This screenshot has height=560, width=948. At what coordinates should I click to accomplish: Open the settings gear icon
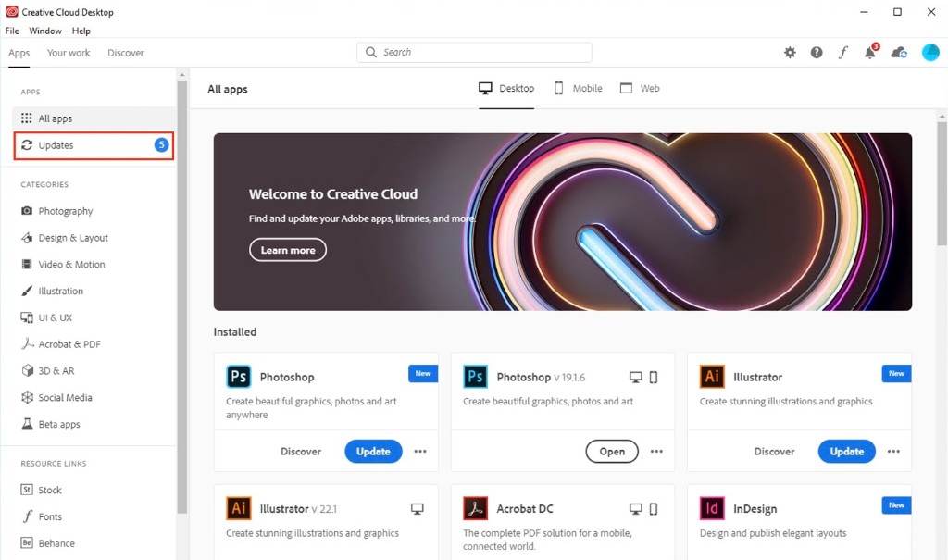point(790,53)
